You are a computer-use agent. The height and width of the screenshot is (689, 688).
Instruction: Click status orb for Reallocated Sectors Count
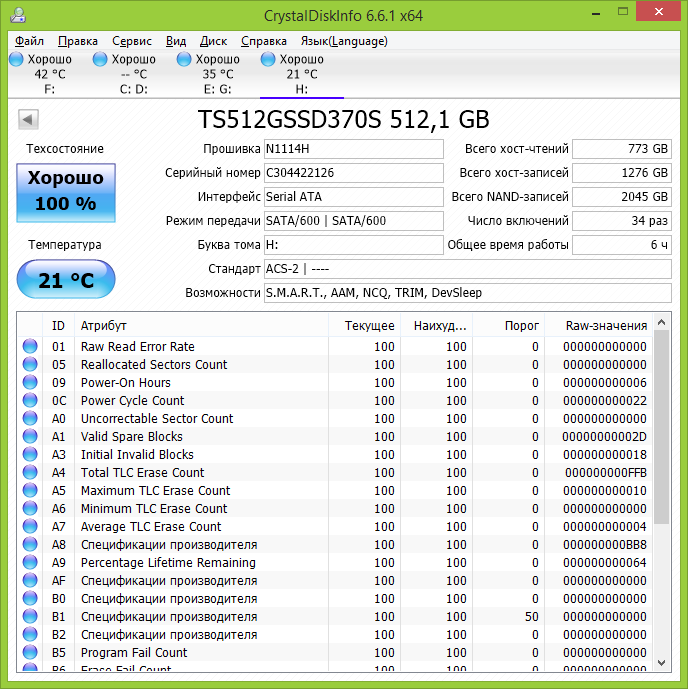(30, 364)
